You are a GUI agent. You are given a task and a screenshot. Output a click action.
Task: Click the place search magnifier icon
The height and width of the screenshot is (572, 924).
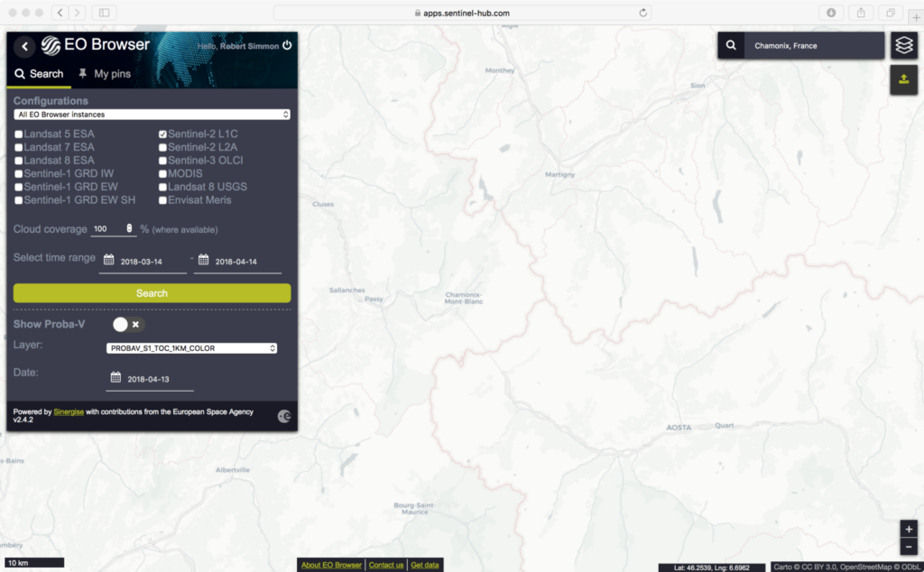pos(731,45)
